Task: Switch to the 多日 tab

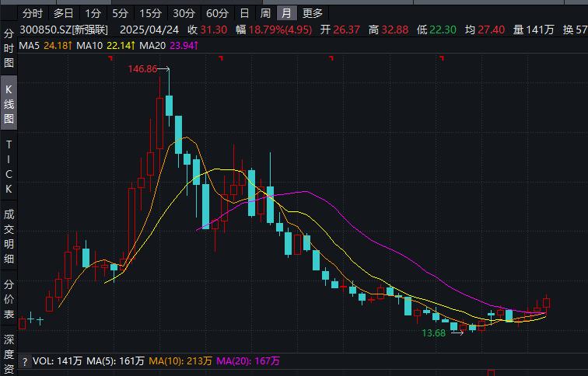Action: (x=64, y=13)
